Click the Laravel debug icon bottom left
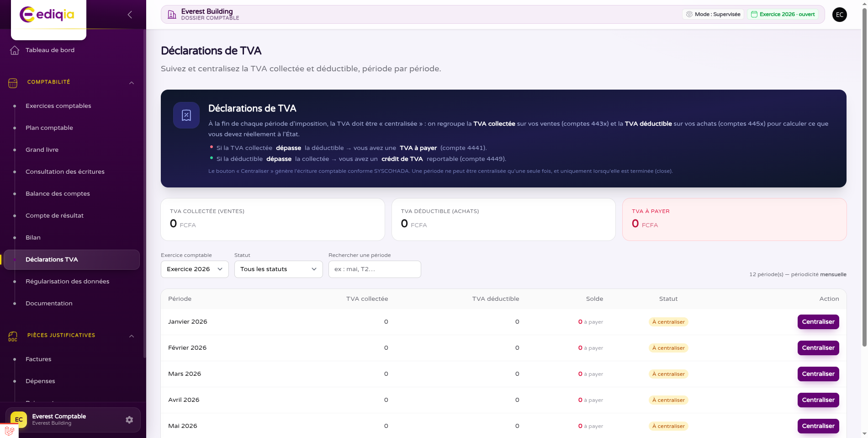Viewport: 868px width, 438px height. click(x=9, y=431)
